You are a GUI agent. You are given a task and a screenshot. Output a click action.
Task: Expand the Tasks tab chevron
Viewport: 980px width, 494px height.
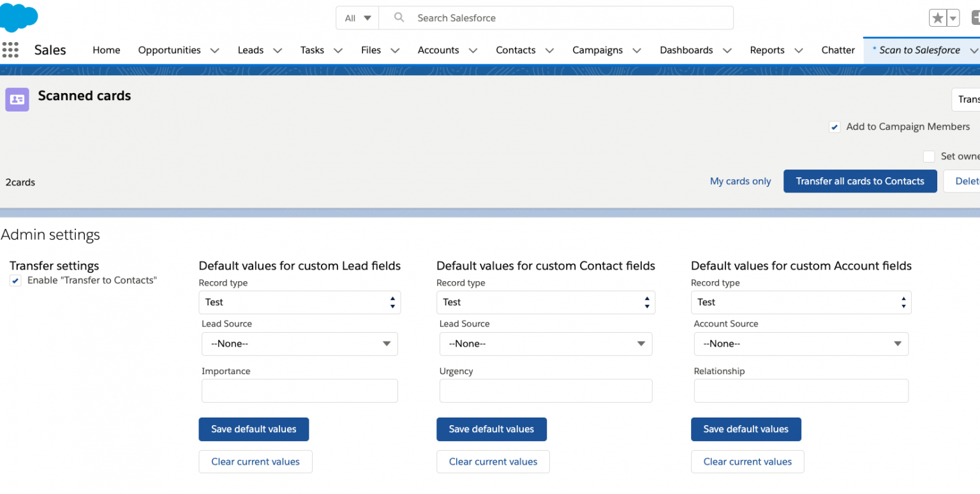(338, 50)
